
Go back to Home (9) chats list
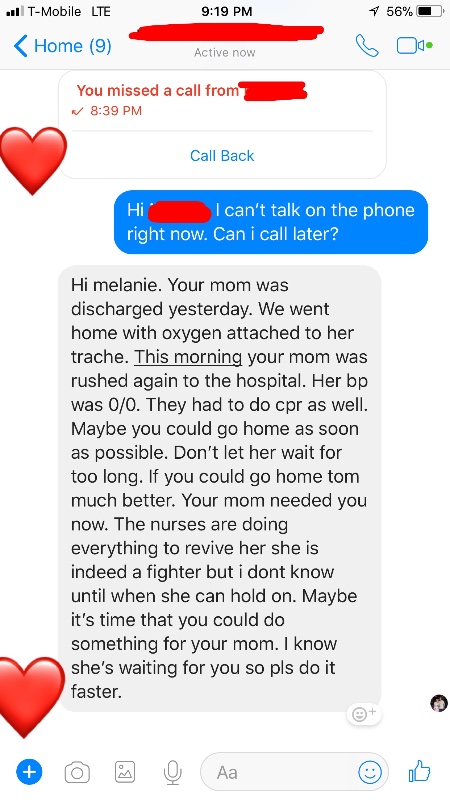click(x=62, y=46)
